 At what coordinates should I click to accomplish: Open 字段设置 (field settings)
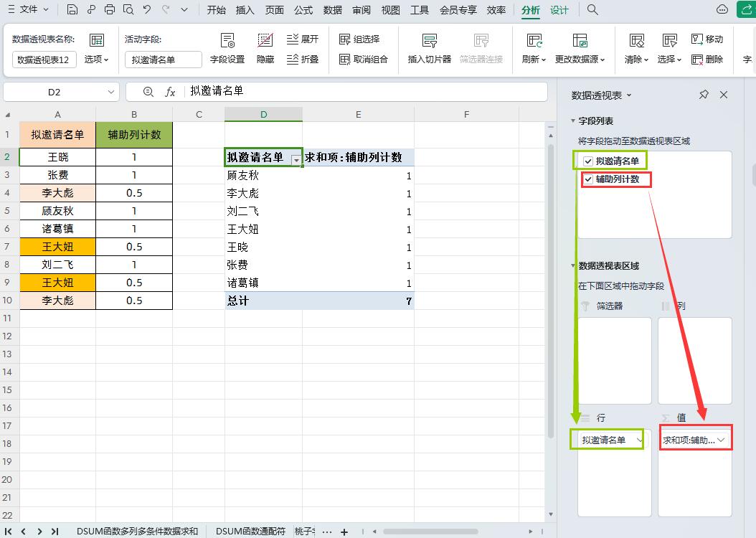(227, 48)
